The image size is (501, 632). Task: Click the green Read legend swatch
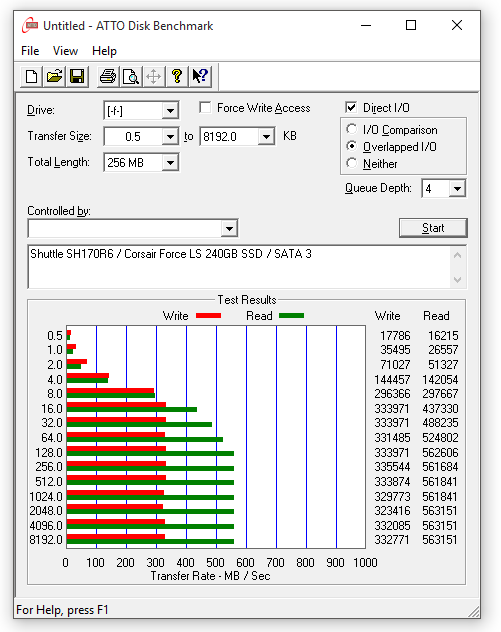point(291,316)
